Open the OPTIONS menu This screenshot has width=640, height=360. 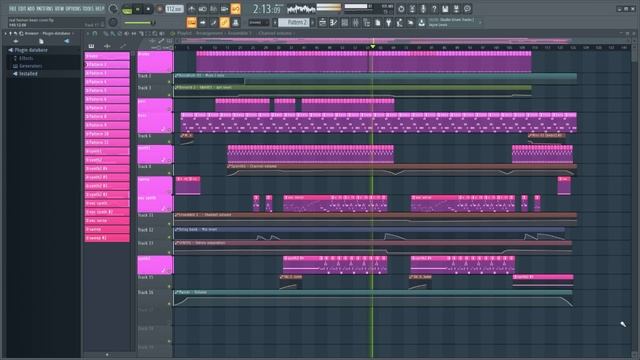click(x=74, y=8)
